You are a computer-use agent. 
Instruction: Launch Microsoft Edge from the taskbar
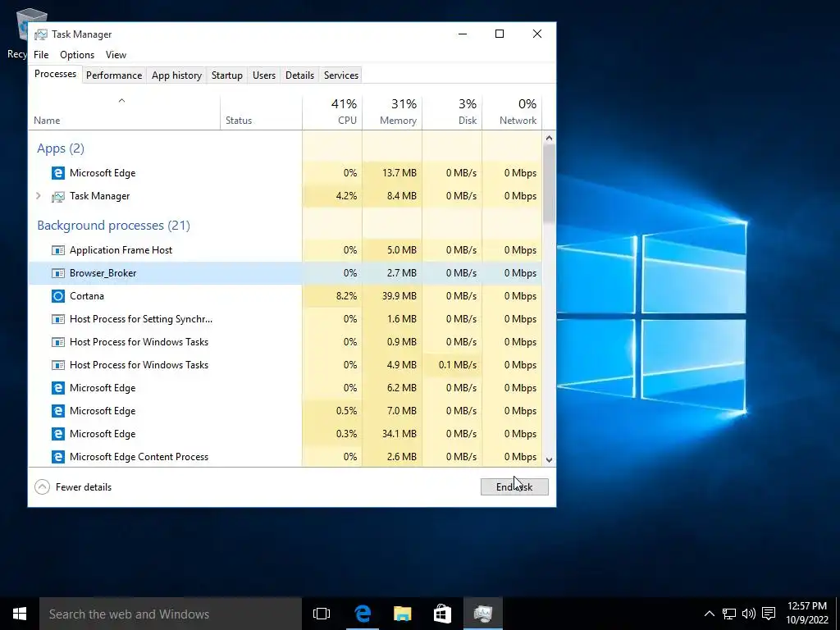coord(363,614)
